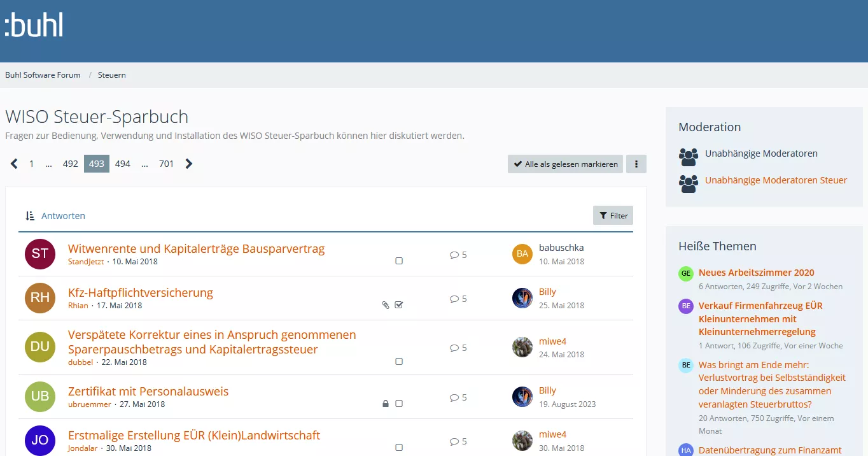Open author profile StandJetzt
Screen dimensions: 868x456
(x=86, y=262)
